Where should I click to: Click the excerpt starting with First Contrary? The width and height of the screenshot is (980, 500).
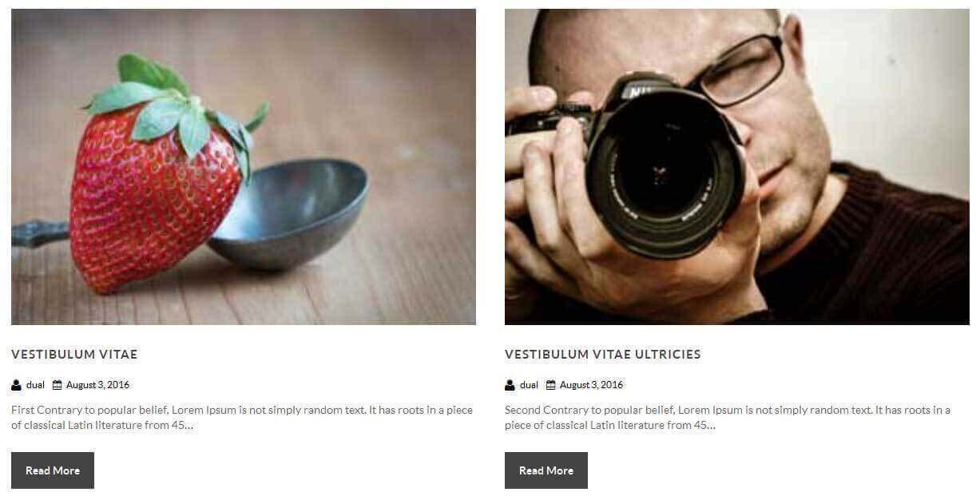(x=242, y=418)
